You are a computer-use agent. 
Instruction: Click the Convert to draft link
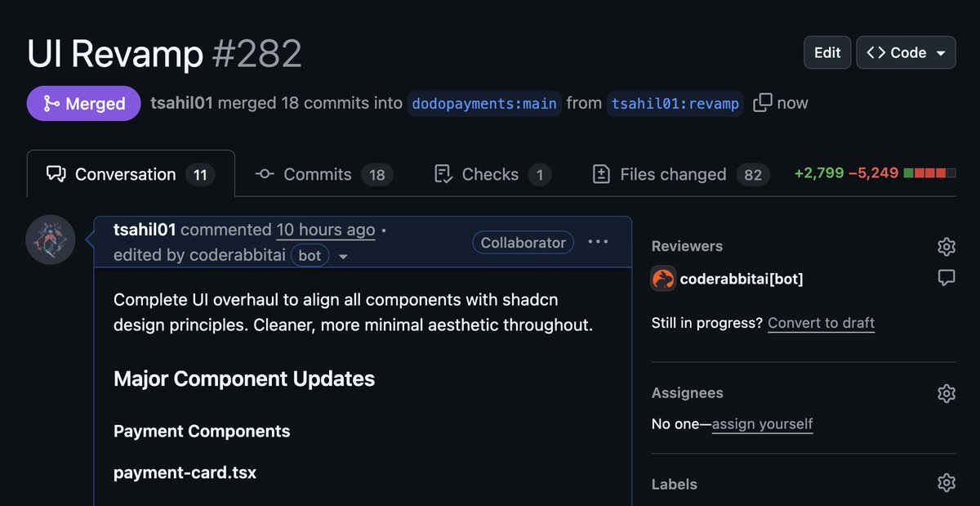coord(820,323)
